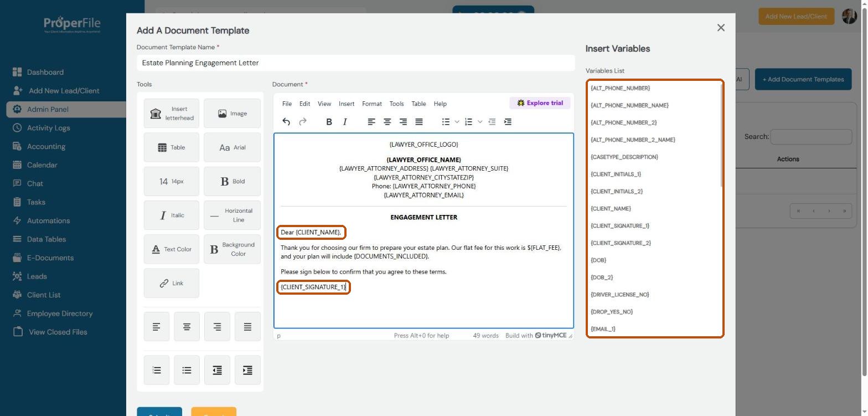Insert the {CLIENT_SIGNATURE_1} variable from list
Screen dimensions: 868x416
point(620,226)
